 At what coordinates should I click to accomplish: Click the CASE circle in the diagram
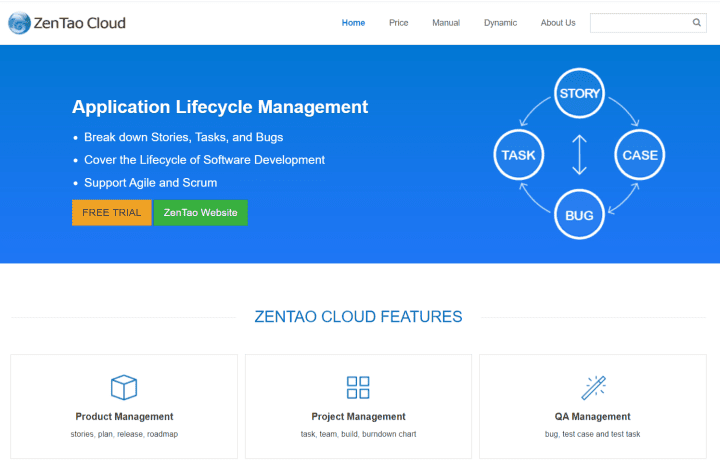[640, 155]
